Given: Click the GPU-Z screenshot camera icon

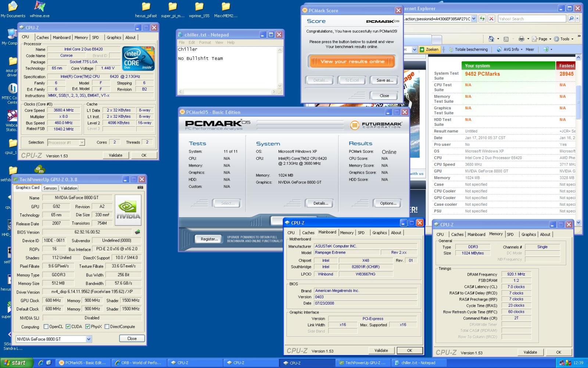Looking at the screenshot, I should tap(140, 188).
